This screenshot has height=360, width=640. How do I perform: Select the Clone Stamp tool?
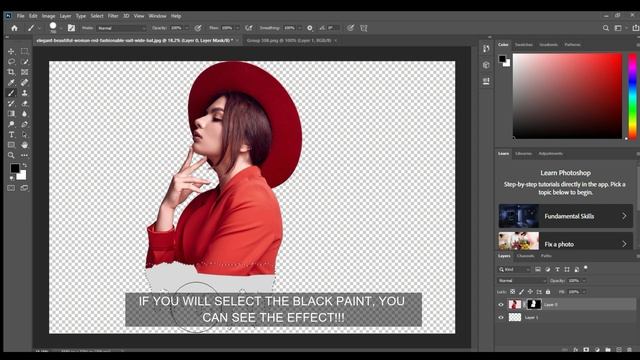coord(24,93)
